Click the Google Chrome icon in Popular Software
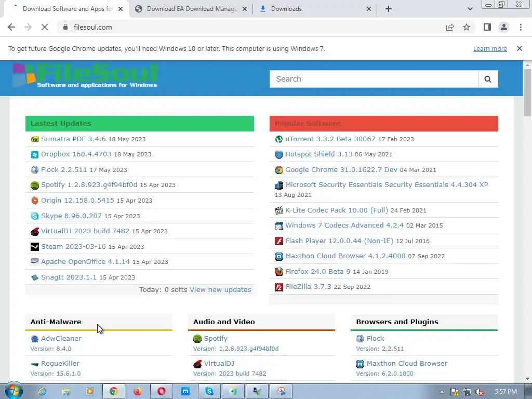Image resolution: width=532 pixels, height=399 pixels. tap(278, 170)
